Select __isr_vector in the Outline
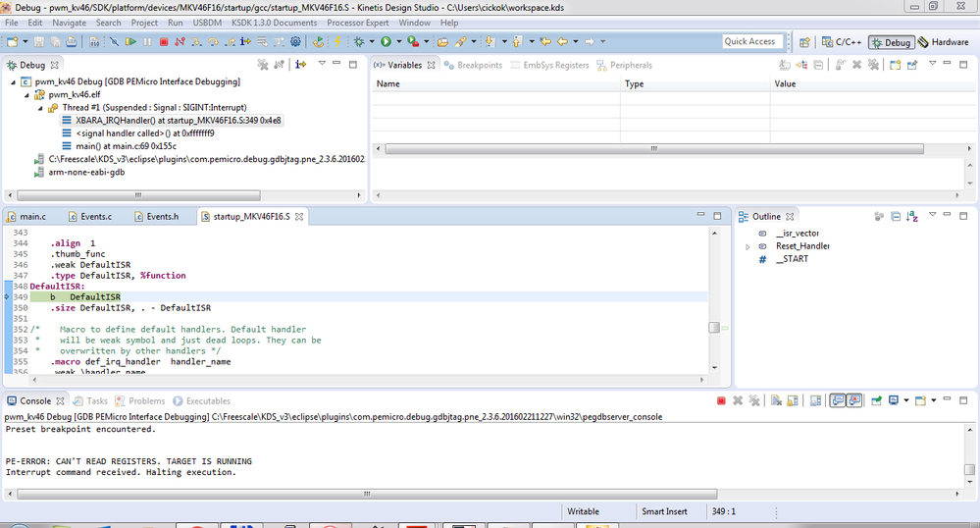This screenshot has width=980, height=528. point(797,234)
